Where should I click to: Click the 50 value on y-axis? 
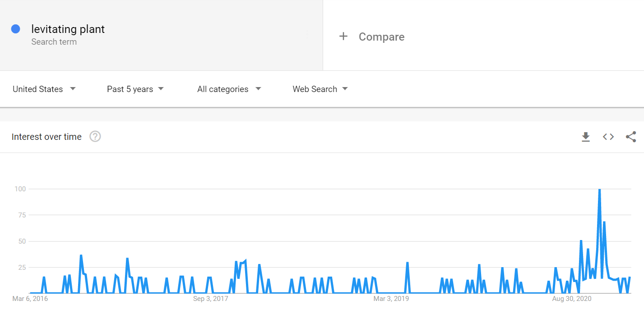point(21,241)
